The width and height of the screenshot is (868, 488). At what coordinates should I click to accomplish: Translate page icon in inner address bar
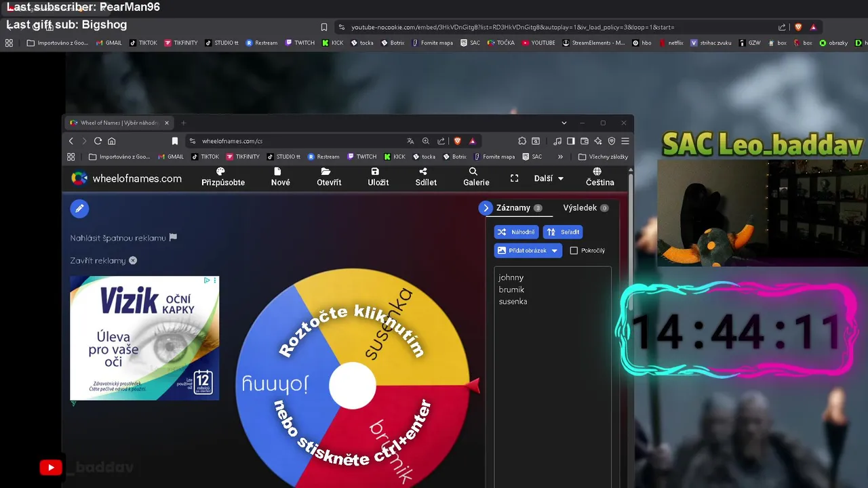(410, 141)
